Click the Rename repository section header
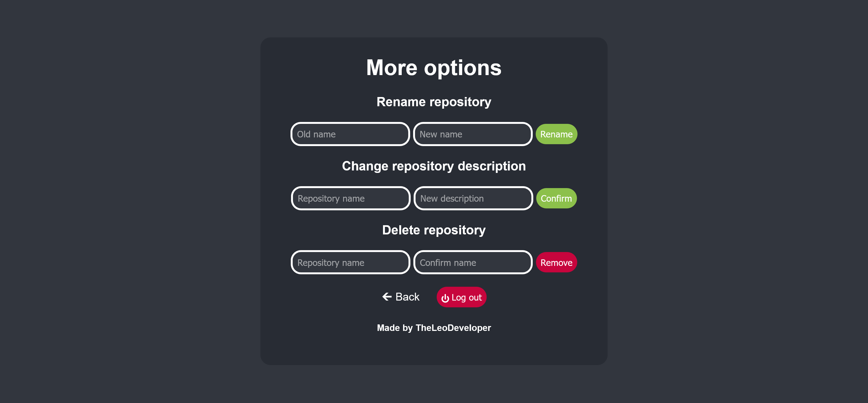Image resolution: width=868 pixels, height=403 pixels. [x=433, y=102]
